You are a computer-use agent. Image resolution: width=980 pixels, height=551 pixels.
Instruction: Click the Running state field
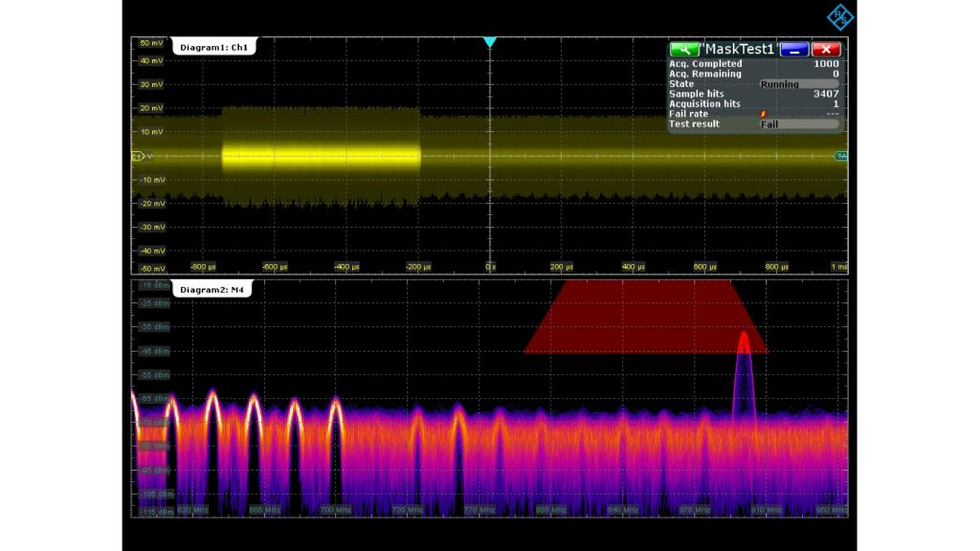coord(798,84)
